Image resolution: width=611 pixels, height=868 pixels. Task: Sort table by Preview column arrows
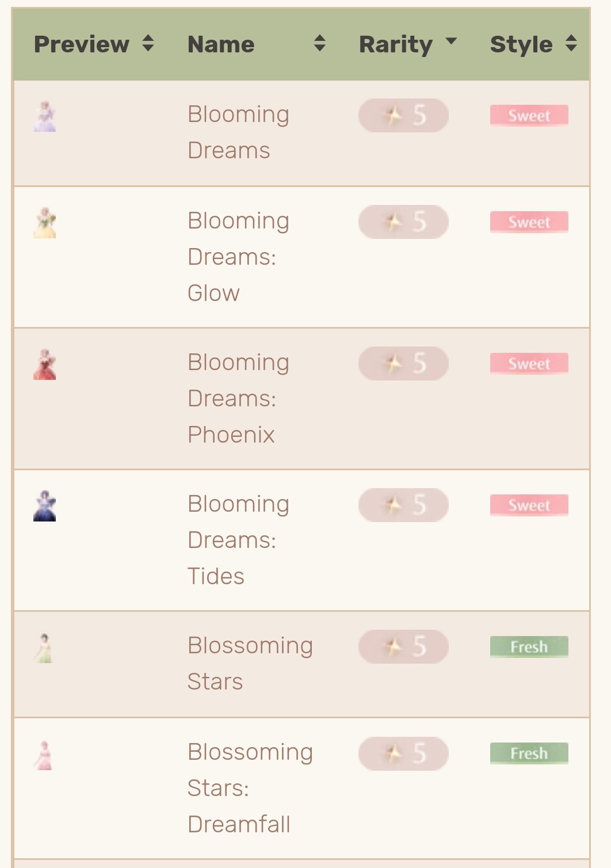pyautogui.click(x=148, y=44)
